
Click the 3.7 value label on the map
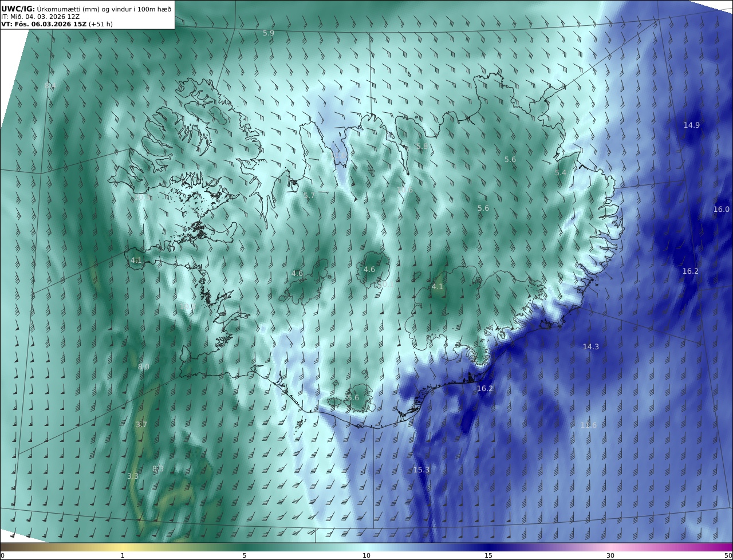(x=141, y=425)
